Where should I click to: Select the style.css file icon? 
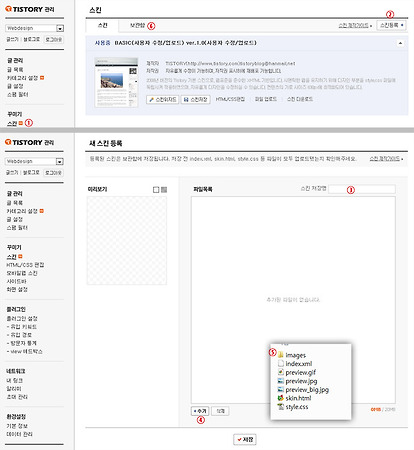[x=280, y=407]
